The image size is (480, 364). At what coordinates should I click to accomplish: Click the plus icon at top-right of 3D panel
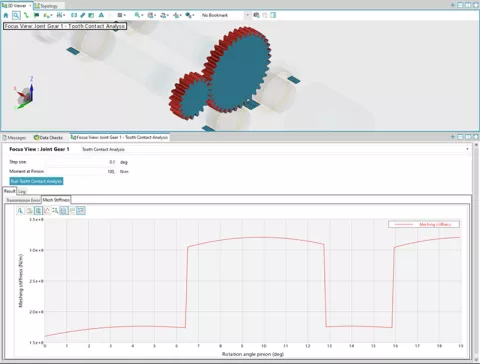click(x=452, y=5)
